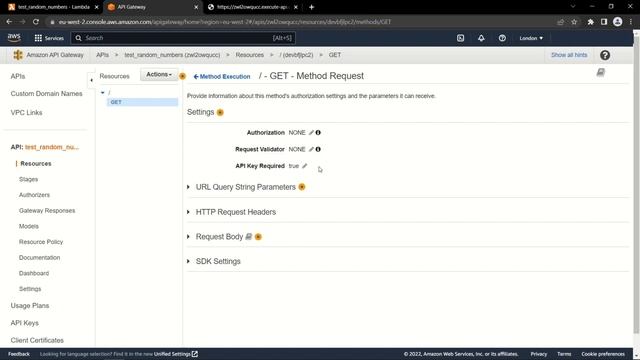The image size is (640, 360).
Task: Click the browser address bar
Action: [302, 22]
